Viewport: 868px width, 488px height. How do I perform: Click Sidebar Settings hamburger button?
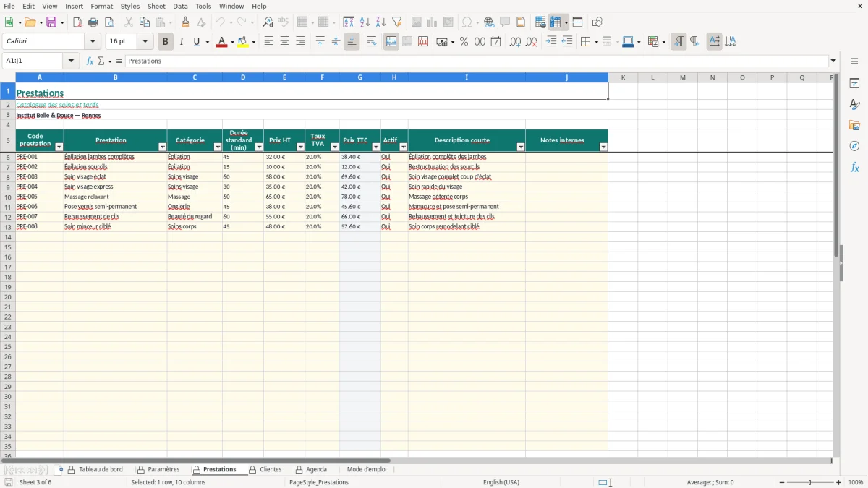(x=854, y=61)
